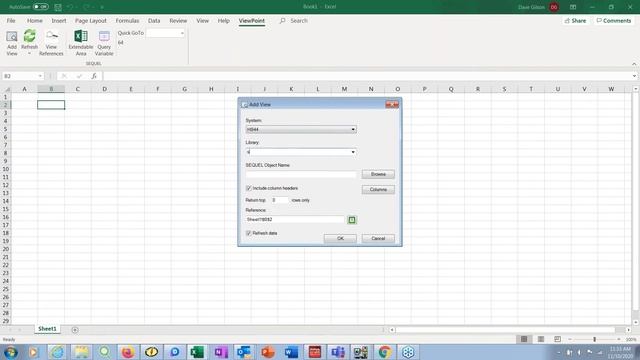
Task: Open Microsoft Teams from the taskbar
Action: pyautogui.click(x=338, y=352)
